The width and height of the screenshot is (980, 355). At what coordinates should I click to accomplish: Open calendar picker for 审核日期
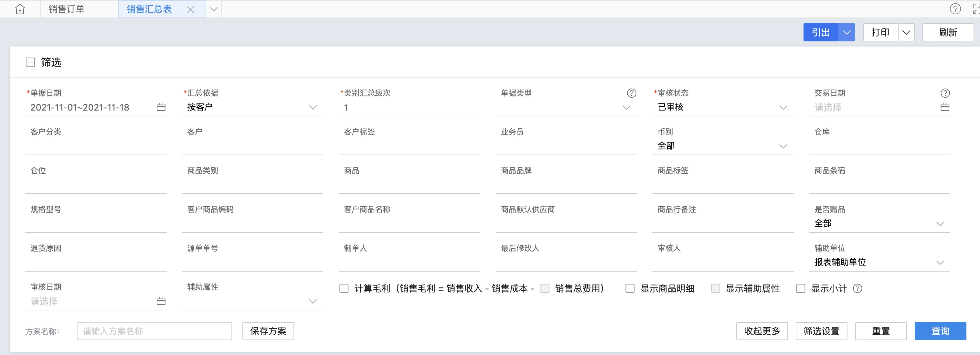[x=161, y=301]
